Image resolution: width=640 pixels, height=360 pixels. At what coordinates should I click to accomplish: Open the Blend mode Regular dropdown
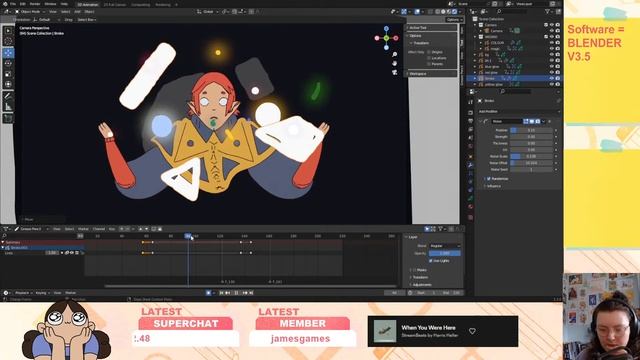click(445, 246)
